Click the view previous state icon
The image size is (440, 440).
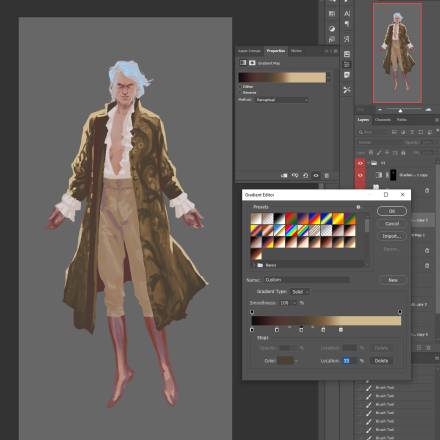click(x=295, y=175)
